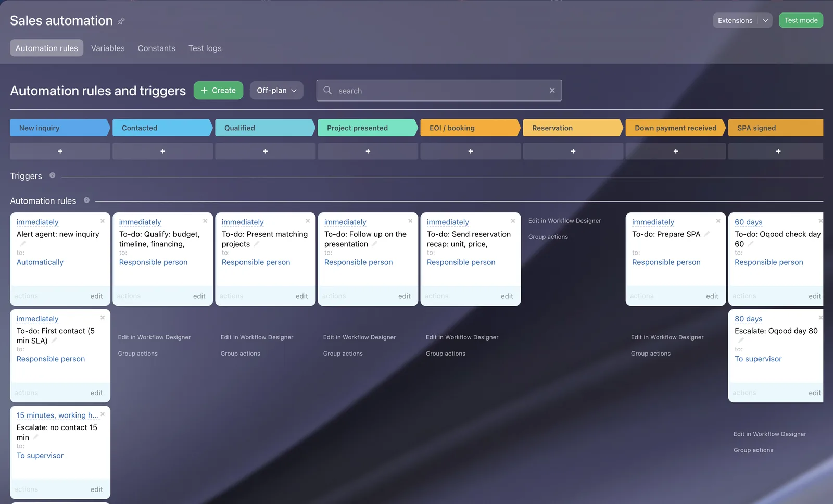Image resolution: width=833 pixels, height=504 pixels.
Task: Add a rule under the Reservation stage
Action: point(573,151)
